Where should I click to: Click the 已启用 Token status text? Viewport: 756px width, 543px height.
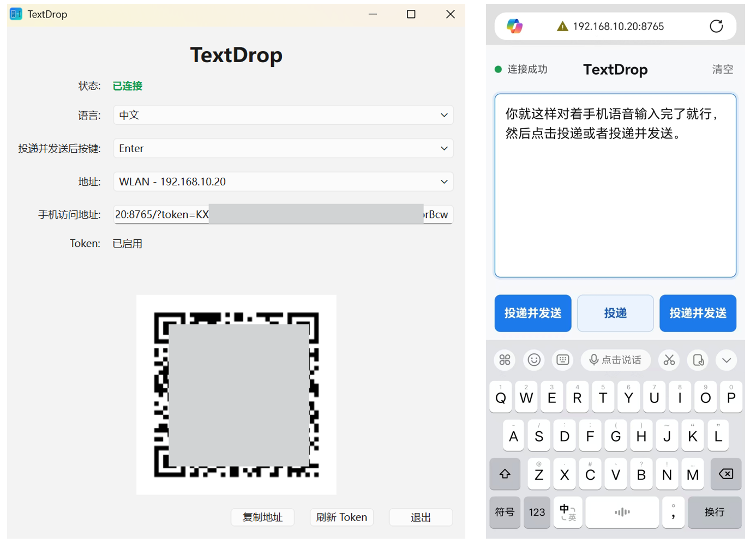tap(127, 244)
